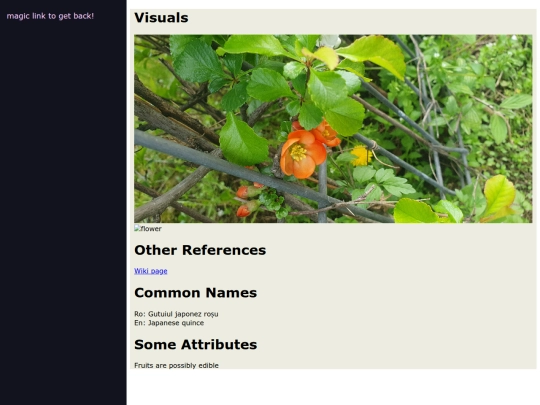Click the text "Ro: Gutuiul japonez roșu"
540x405 pixels.
[176, 314]
